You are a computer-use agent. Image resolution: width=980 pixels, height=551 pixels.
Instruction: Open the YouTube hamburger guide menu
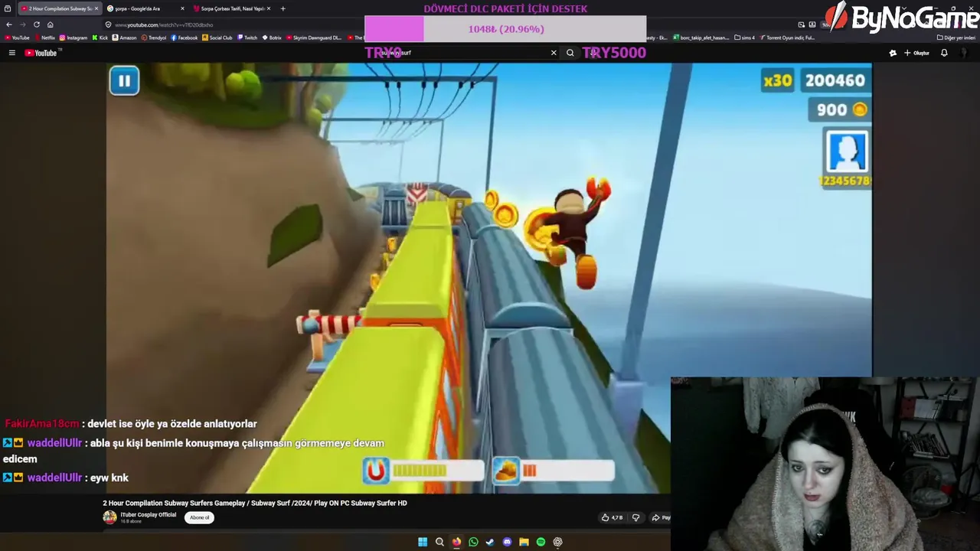click(x=11, y=53)
